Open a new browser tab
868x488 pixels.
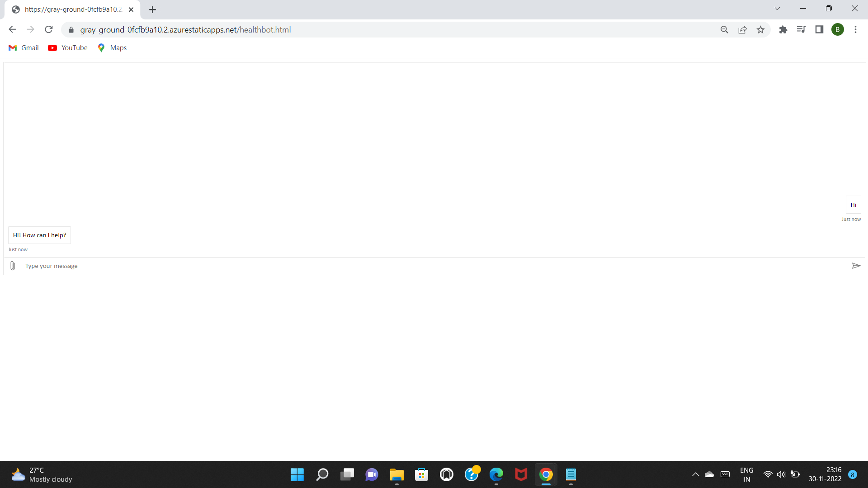152,9
